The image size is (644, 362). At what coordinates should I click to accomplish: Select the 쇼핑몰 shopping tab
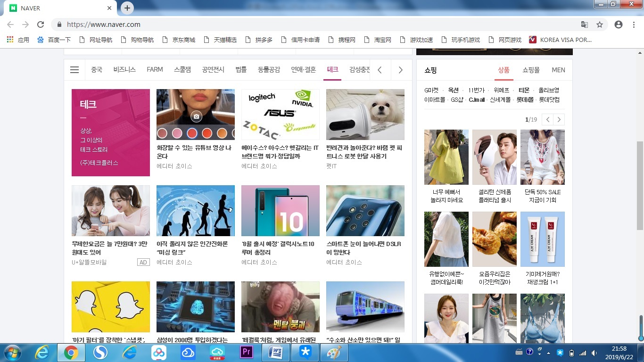[x=531, y=70]
